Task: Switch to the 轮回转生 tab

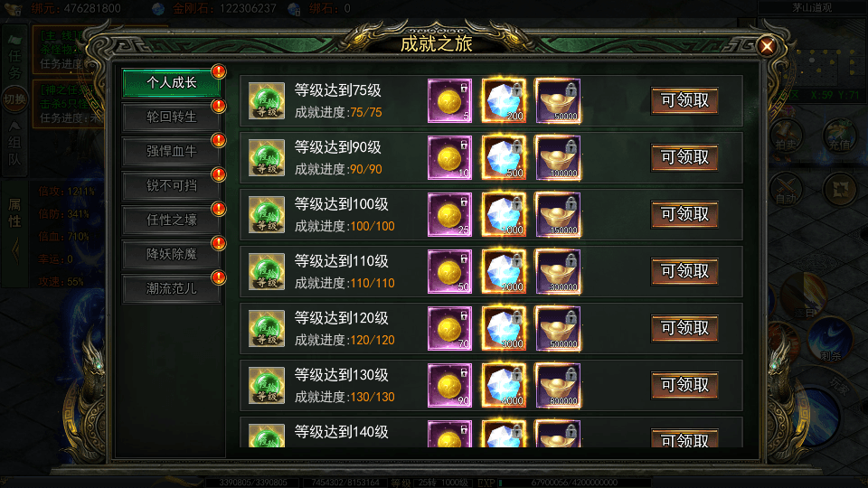Action: pos(171,117)
